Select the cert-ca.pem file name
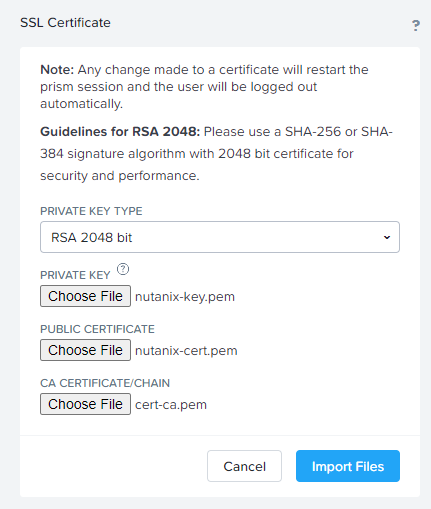The height and width of the screenshot is (509, 431). [x=171, y=405]
